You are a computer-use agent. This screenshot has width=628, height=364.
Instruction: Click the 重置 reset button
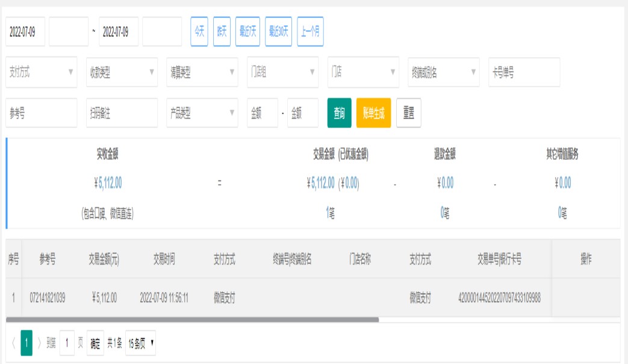(409, 113)
